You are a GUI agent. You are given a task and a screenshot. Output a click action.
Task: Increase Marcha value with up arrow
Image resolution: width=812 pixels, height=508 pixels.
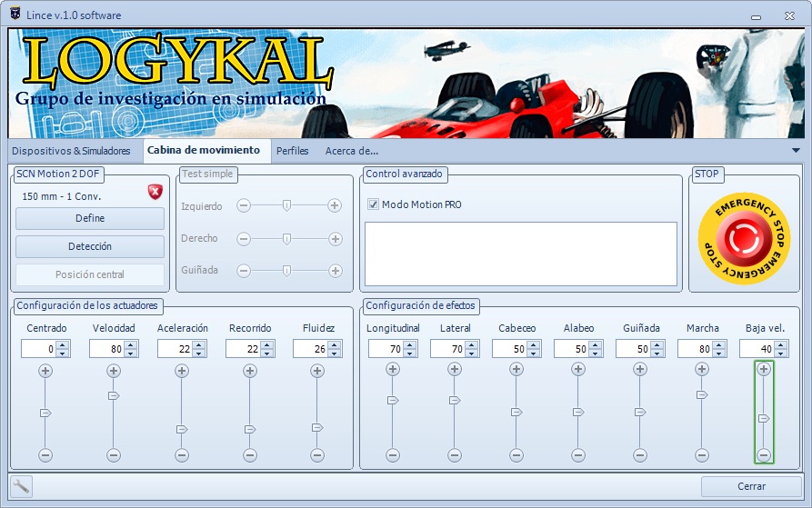point(718,345)
